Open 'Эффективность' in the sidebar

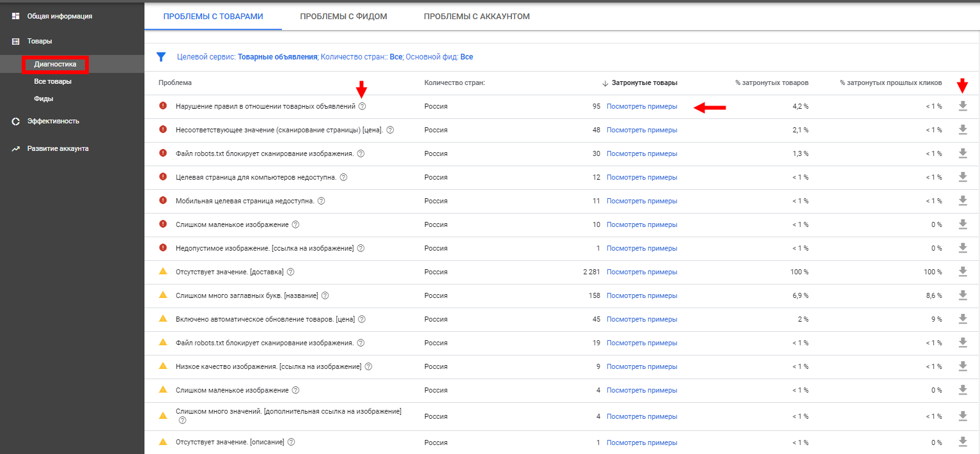point(53,121)
